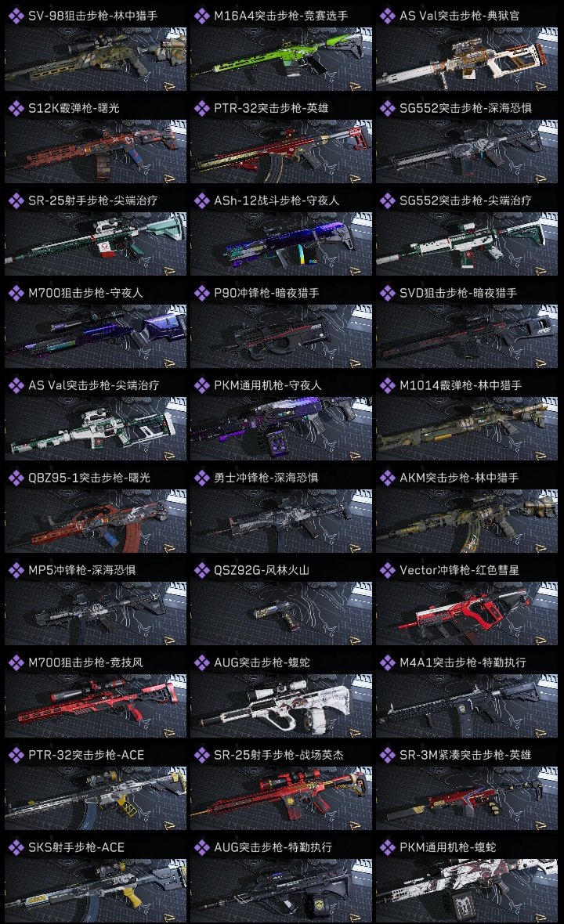Click the purple diamond icon beside QSZ92G-风林火山
564x924 pixels.
pos(201,570)
